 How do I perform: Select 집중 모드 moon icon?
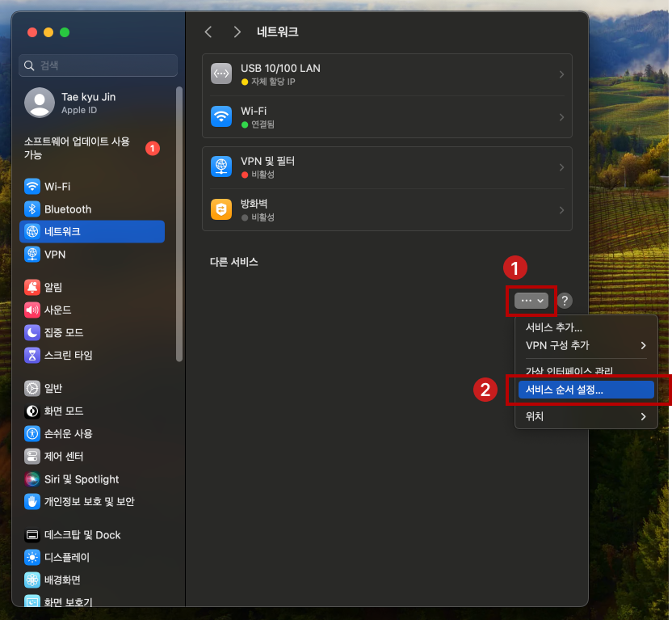click(x=32, y=332)
